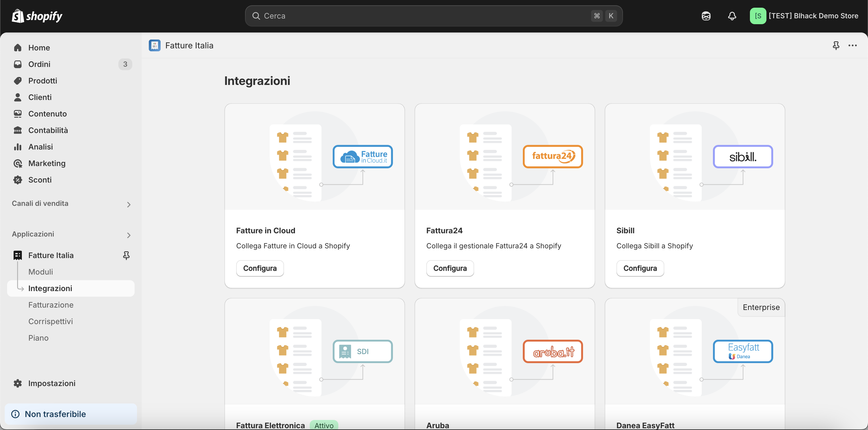Click the Home house icon
Screen dimensions: 868x430
point(18,48)
